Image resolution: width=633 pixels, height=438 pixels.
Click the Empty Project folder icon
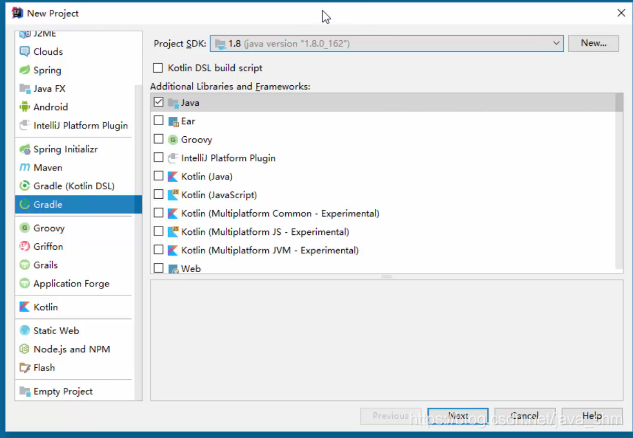[x=25, y=391]
